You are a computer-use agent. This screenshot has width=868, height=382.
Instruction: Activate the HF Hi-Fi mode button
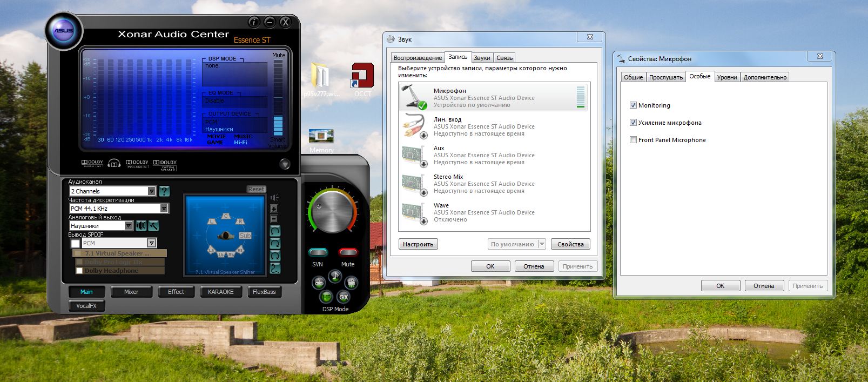click(x=326, y=296)
